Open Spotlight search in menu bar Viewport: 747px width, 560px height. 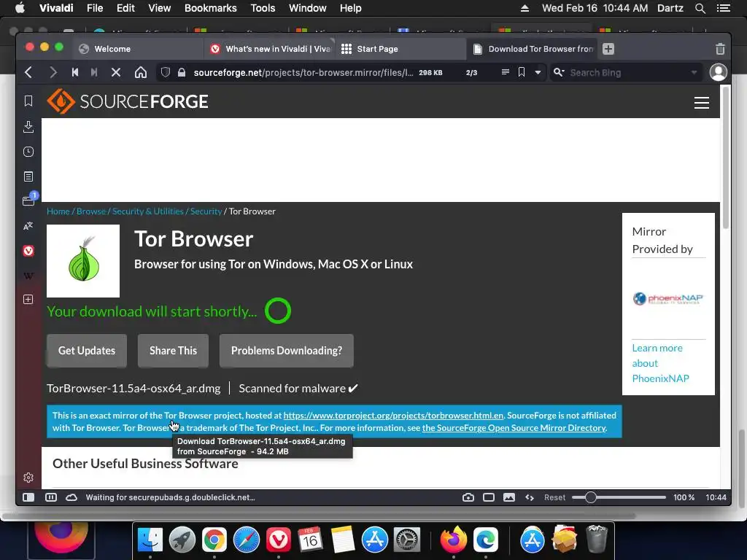pyautogui.click(x=700, y=8)
